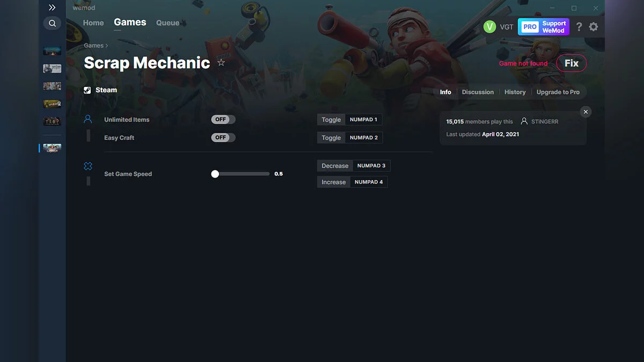
Task: Click the STINGERR creator profile icon
Action: coord(524,121)
